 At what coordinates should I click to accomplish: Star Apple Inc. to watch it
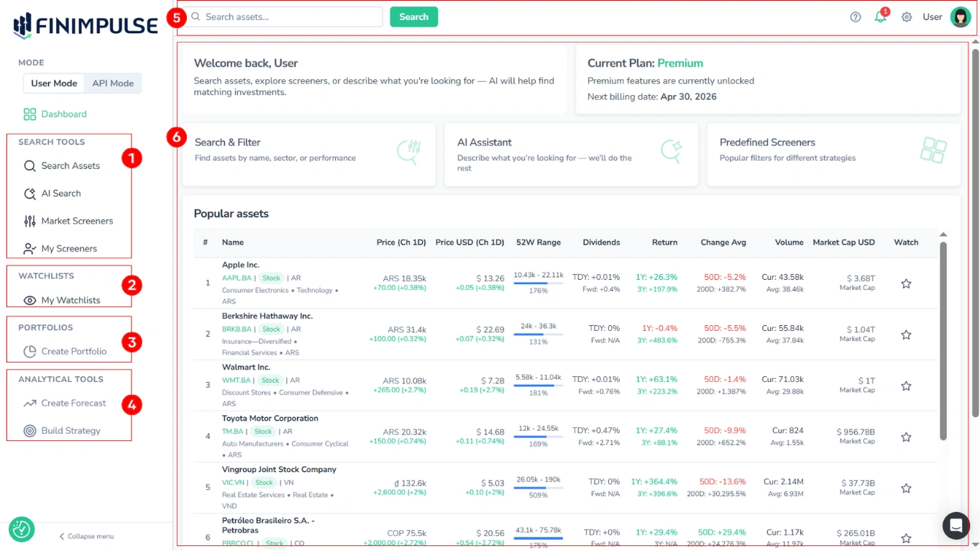905,283
